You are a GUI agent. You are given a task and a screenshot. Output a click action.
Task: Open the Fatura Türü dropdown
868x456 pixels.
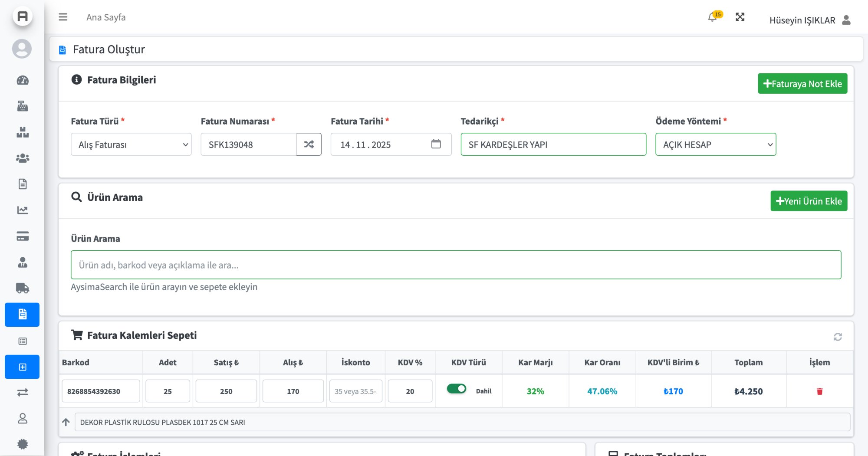[131, 144]
